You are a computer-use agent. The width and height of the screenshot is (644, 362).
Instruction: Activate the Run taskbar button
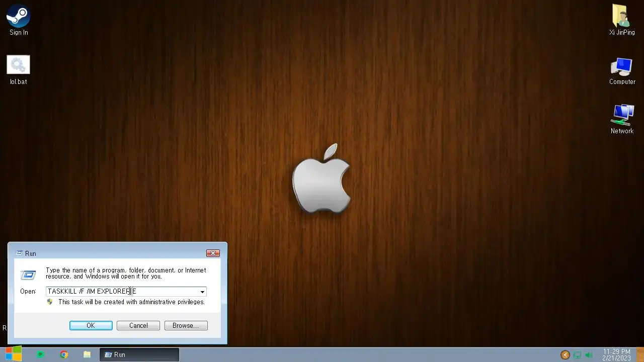(139, 354)
